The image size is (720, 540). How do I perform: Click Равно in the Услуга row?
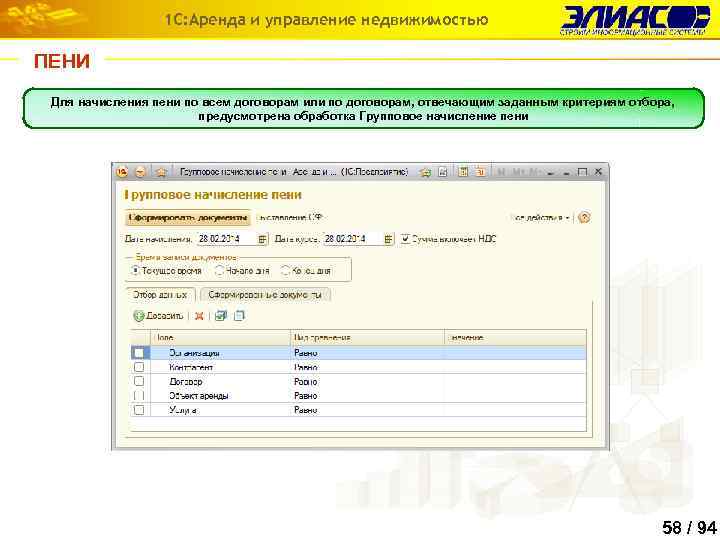tap(306, 411)
